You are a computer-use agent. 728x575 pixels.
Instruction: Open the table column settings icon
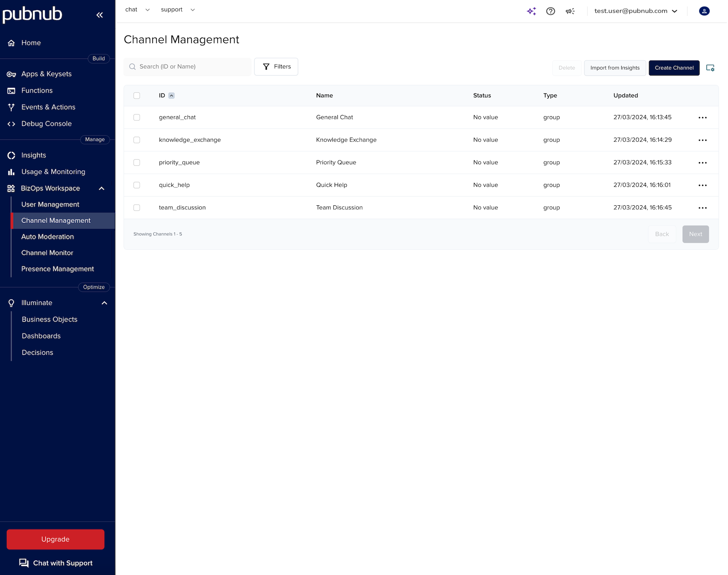pos(710,68)
